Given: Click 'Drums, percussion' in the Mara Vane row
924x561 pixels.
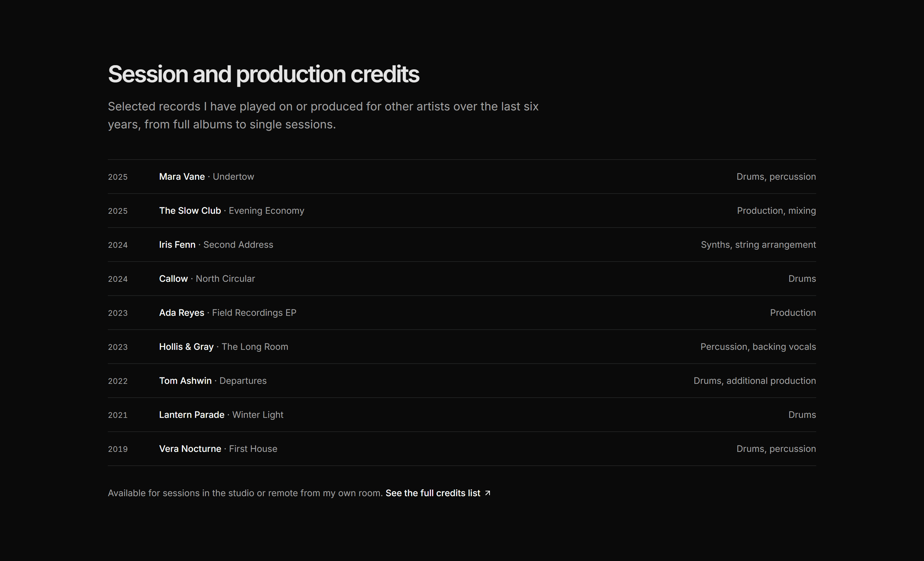Looking at the screenshot, I should 776,177.
